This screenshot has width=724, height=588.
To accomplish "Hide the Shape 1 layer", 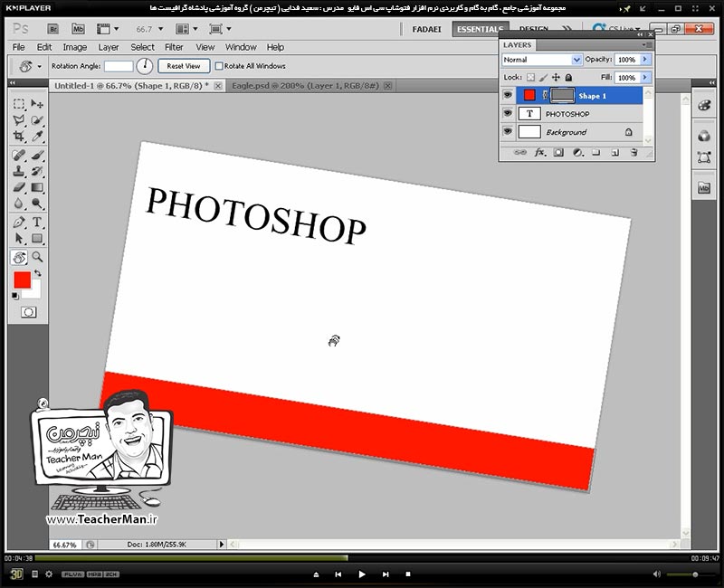I will (x=508, y=95).
